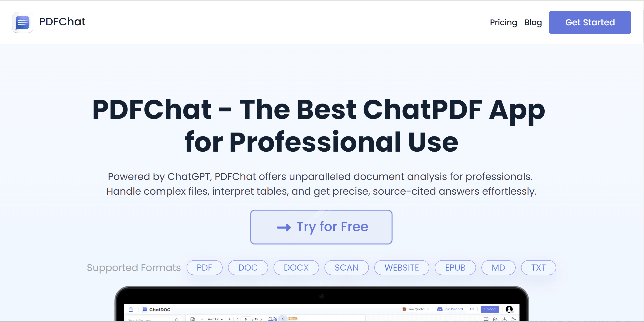Image resolution: width=644 pixels, height=322 pixels.
Task: Click the arrow icon in Try for Free
Action: pos(284,227)
